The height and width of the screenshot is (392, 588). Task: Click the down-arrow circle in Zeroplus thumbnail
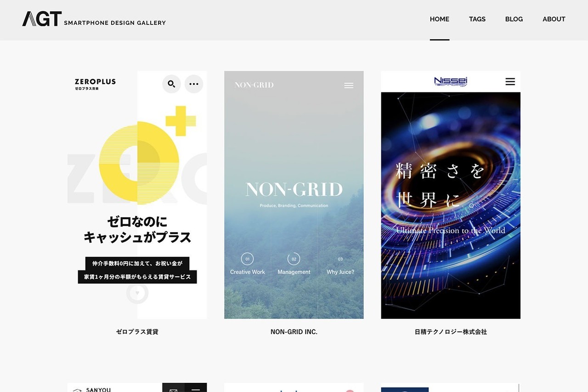click(x=137, y=293)
